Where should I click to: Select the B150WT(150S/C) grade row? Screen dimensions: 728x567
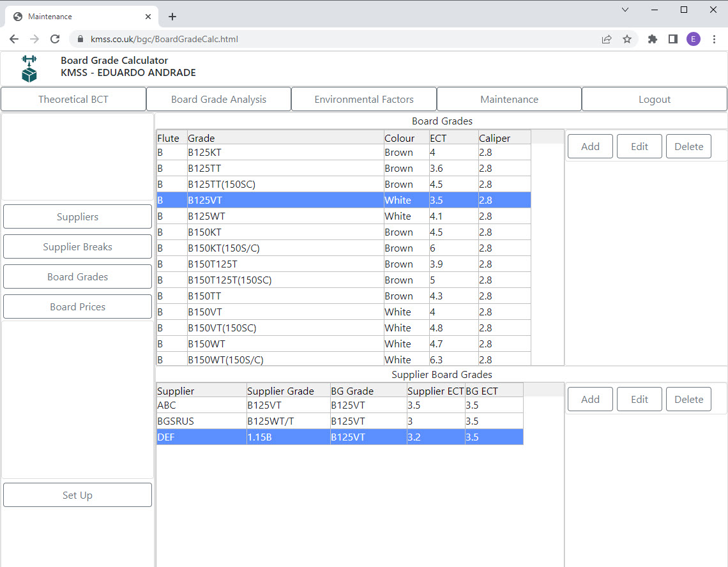pyautogui.click(x=344, y=359)
